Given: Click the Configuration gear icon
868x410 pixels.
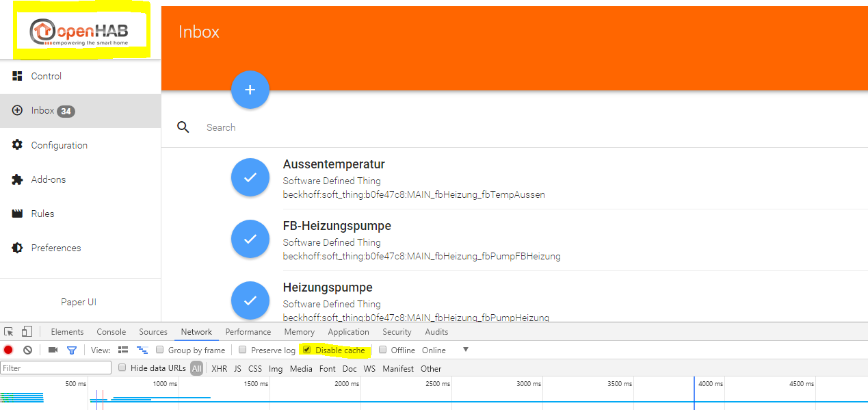Looking at the screenshot, I should click(x=16, y=145).
